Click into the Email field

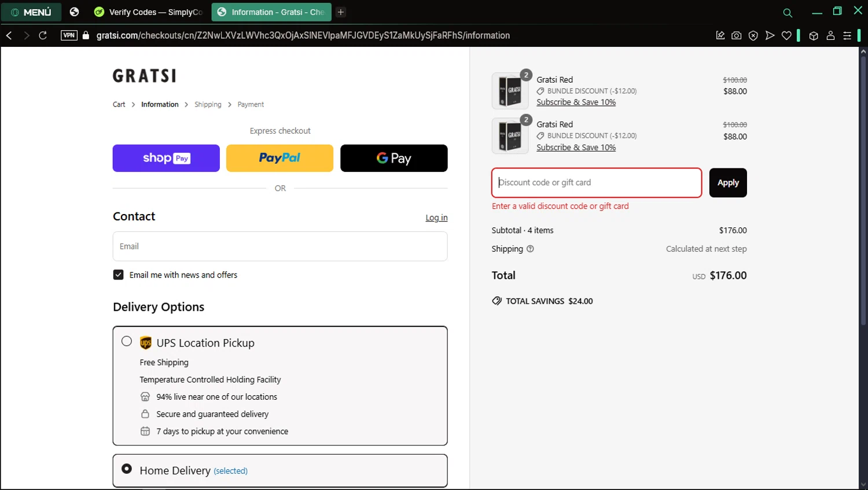click(280, 246)
